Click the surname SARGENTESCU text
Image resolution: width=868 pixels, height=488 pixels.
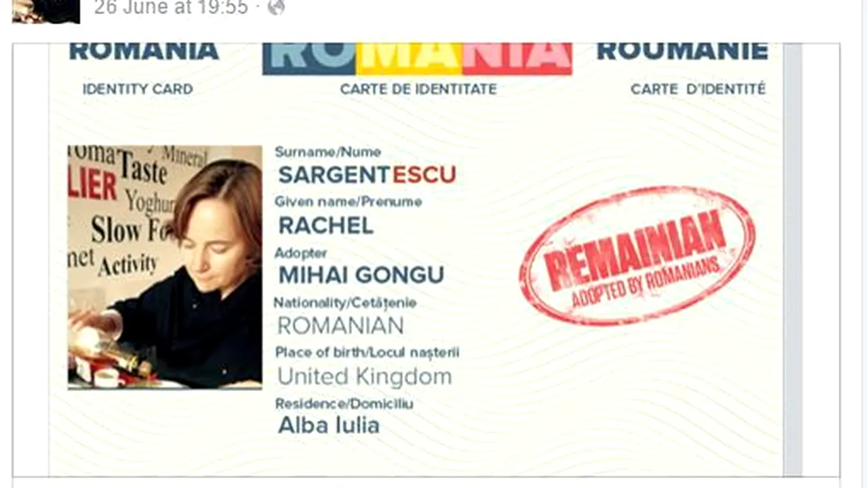tap(367, 175)
